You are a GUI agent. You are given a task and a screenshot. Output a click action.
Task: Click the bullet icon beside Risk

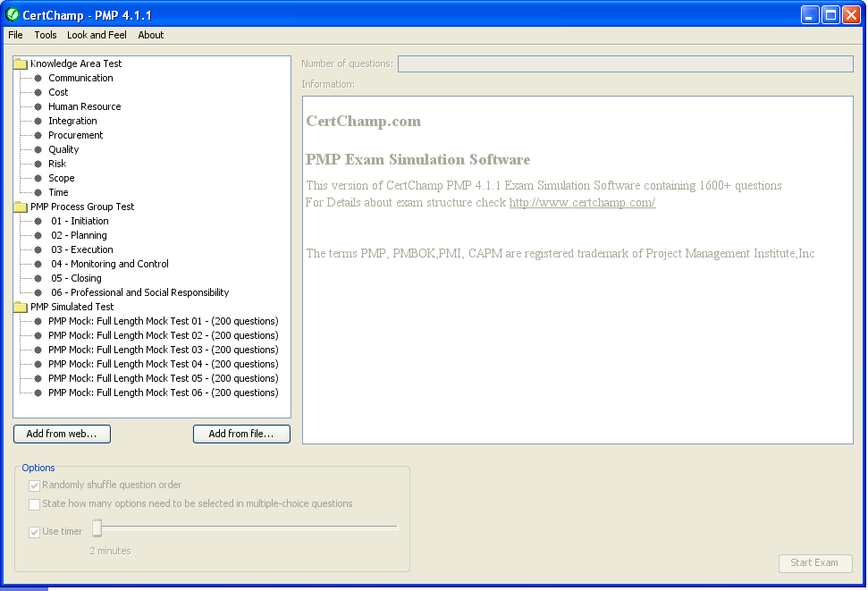38,164
